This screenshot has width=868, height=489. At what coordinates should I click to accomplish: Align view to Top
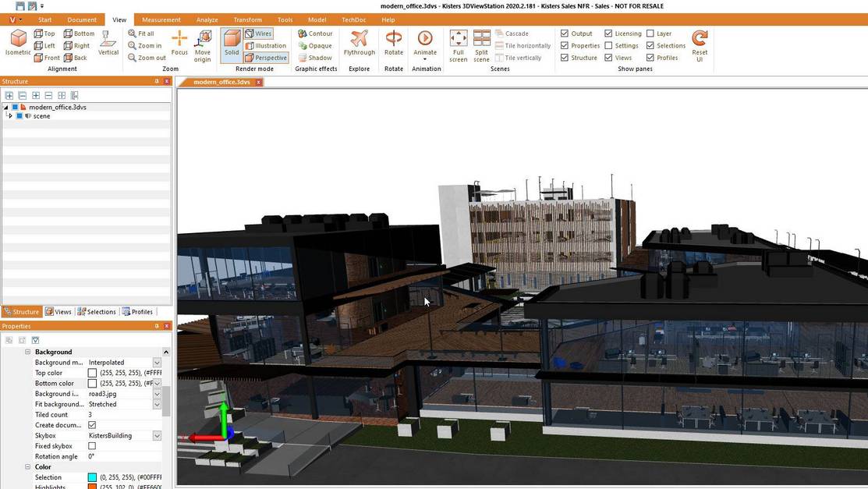44,34
